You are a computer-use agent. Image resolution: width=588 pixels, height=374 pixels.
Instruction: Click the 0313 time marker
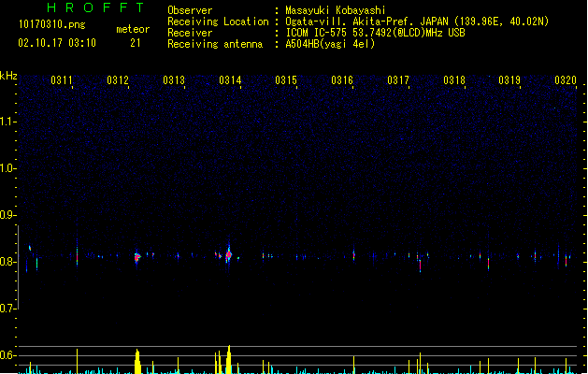(174, 80)
